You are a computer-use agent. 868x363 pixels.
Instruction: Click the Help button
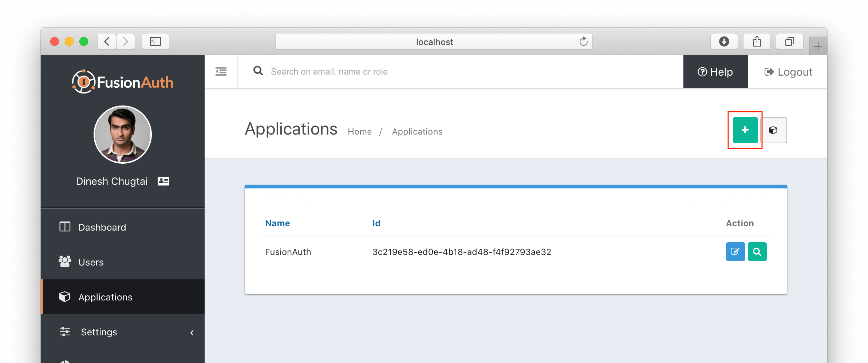click(715, 72)
